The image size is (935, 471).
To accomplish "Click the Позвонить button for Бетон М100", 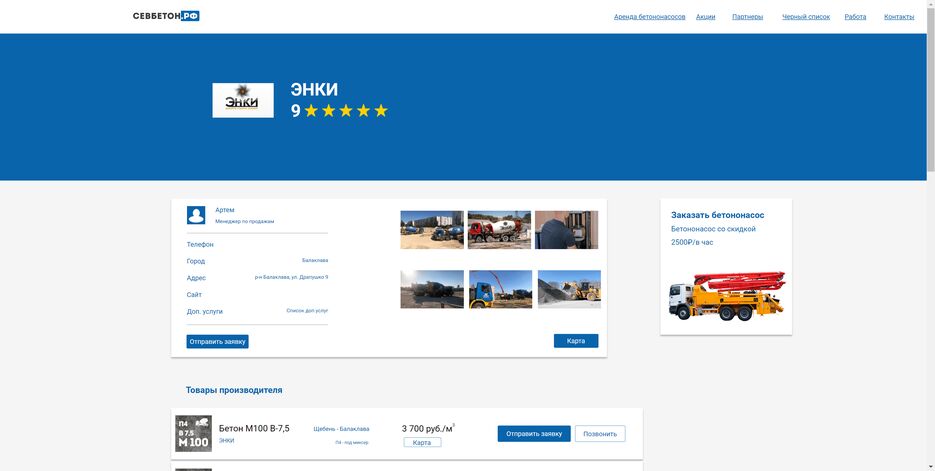I will click(x=600, y=433).
